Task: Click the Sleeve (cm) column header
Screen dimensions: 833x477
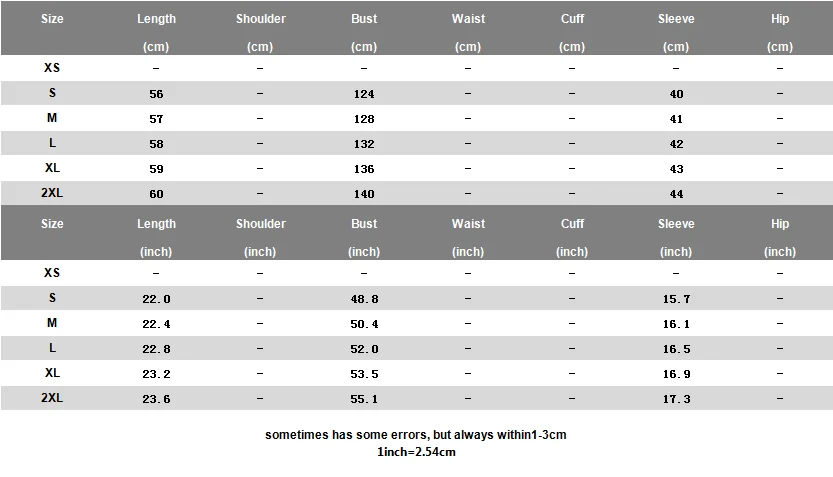Action: coord(676,32)
